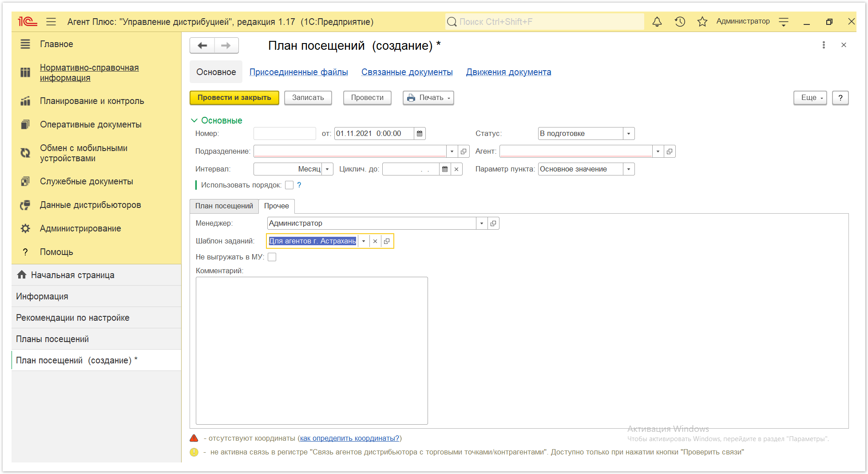The image size is (868, 474).
Task: Open the Помощь section
Action: coord(56,252)
